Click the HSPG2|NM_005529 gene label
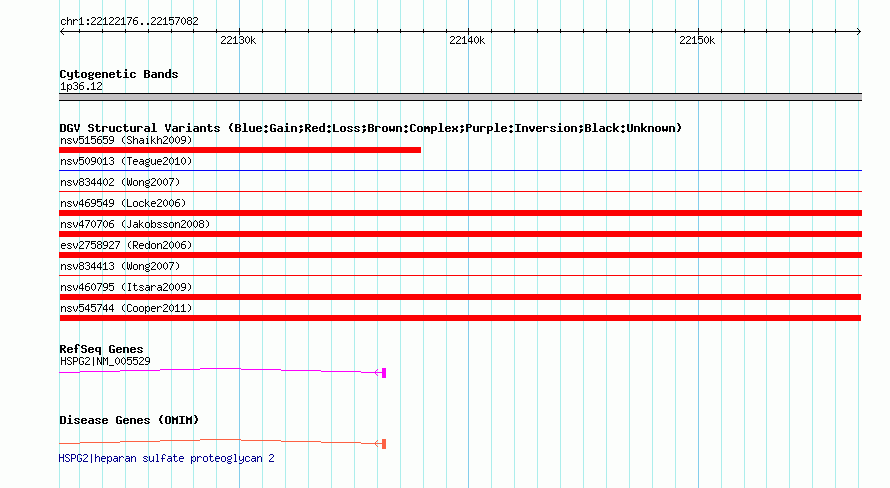 (x=105, y=361)
